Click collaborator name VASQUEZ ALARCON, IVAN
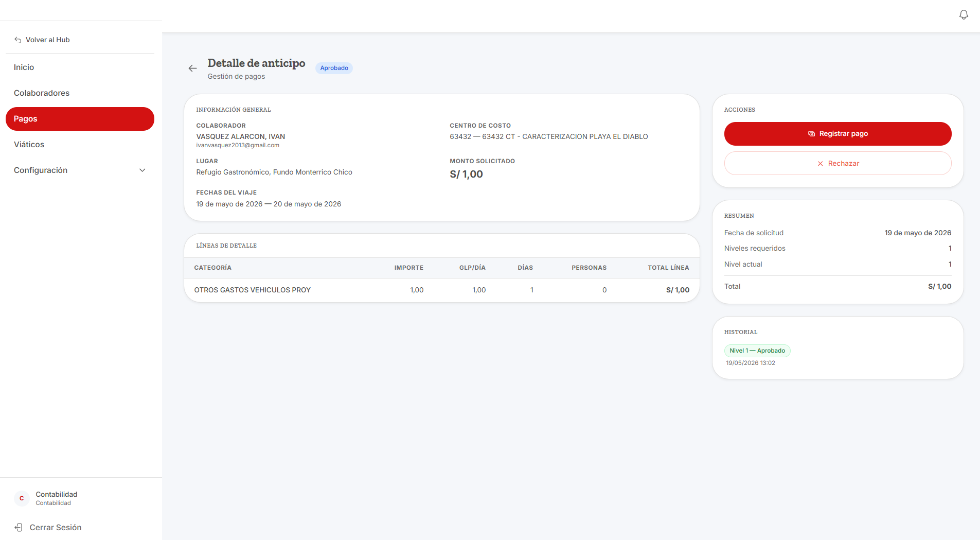This screenshot has height=540, width=980. tap(240, 136)
